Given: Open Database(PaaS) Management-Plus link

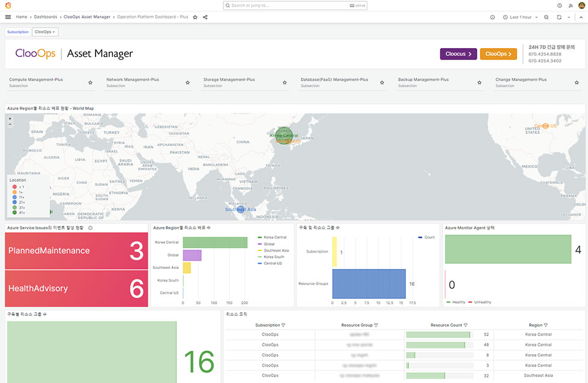Looking at the screenshot, I should coord(335,79).
